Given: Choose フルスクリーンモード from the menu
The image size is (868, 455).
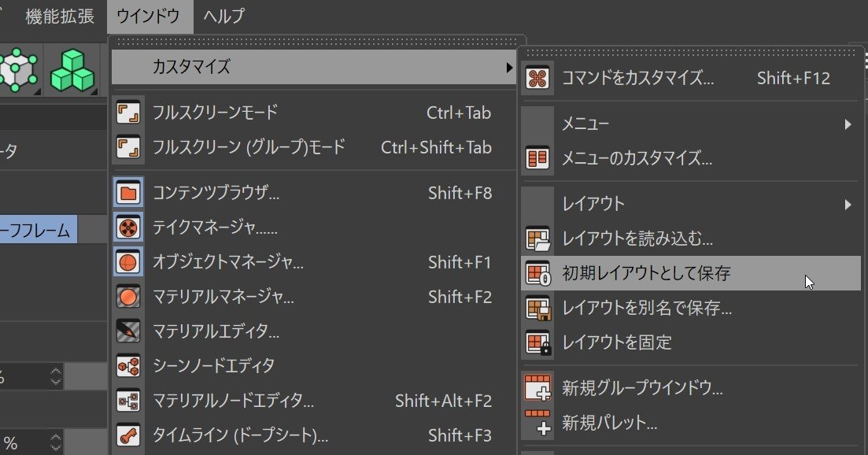Looking at the screenshot, I should tap(313, 113).
